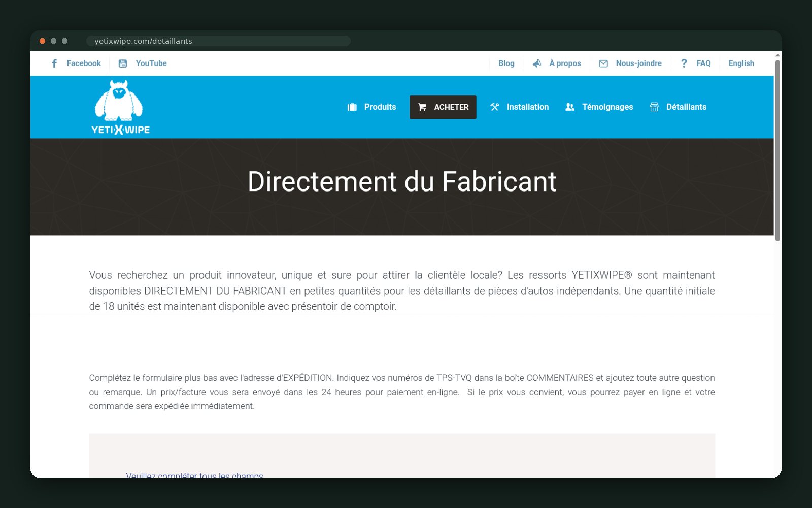Click the shopping cart icon in ACHETER
The image size is (812, 508).
click(x=422, y=107)
